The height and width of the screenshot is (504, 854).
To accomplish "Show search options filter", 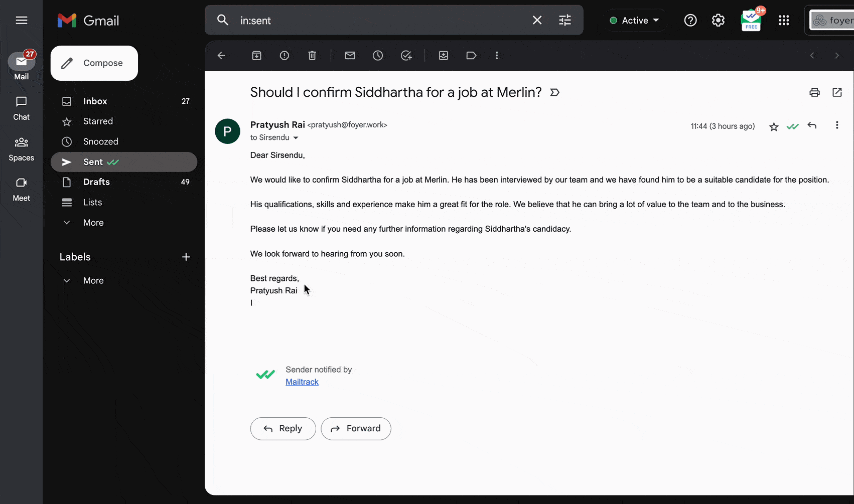I will tap(565, 20).
